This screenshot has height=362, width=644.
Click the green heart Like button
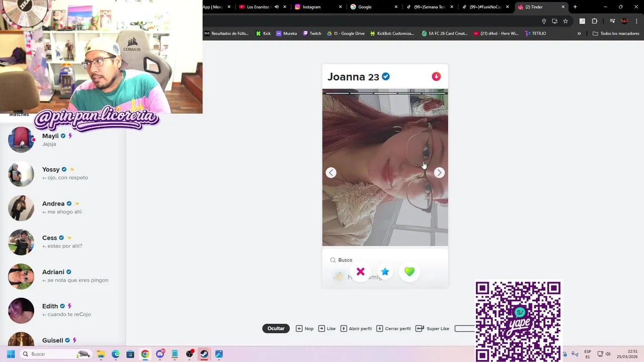click(x=410, y=272)
